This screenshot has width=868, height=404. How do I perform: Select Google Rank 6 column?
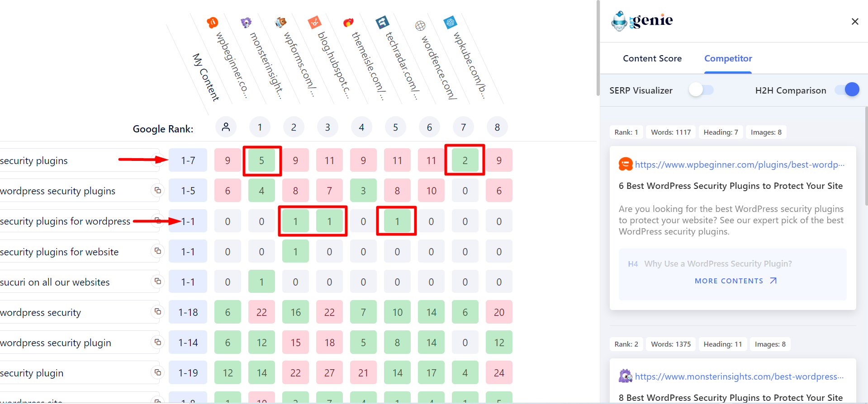tap(429, 127)
